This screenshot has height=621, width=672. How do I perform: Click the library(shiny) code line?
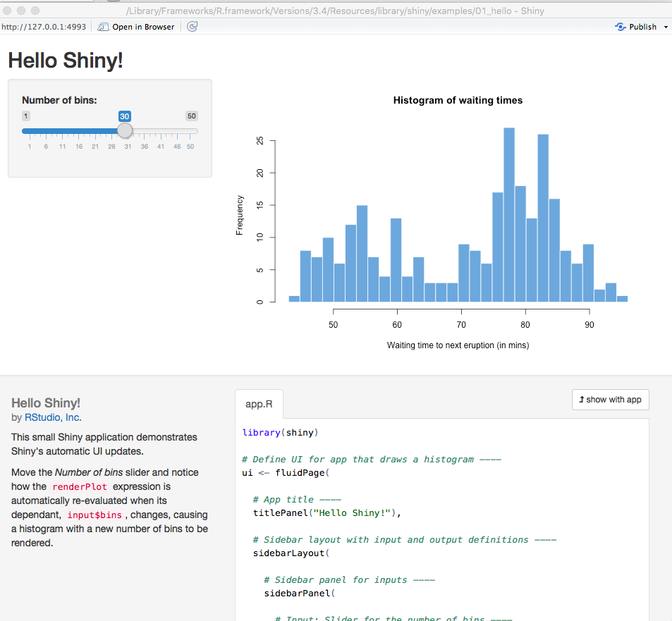pos(280,432)
